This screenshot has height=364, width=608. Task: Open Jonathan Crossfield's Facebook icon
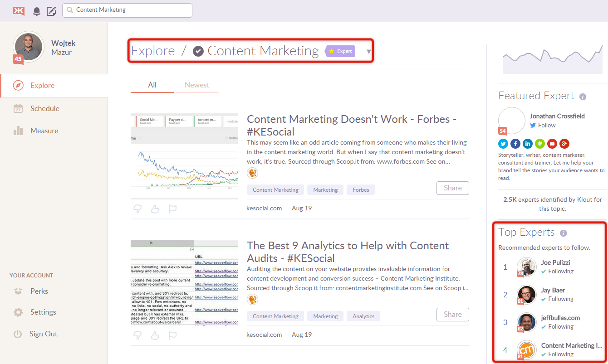point(515,144)
